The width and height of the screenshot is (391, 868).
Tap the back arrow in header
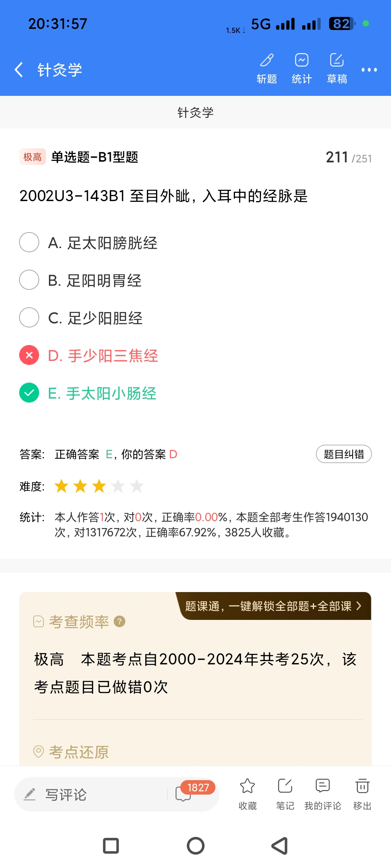[19, 69]
